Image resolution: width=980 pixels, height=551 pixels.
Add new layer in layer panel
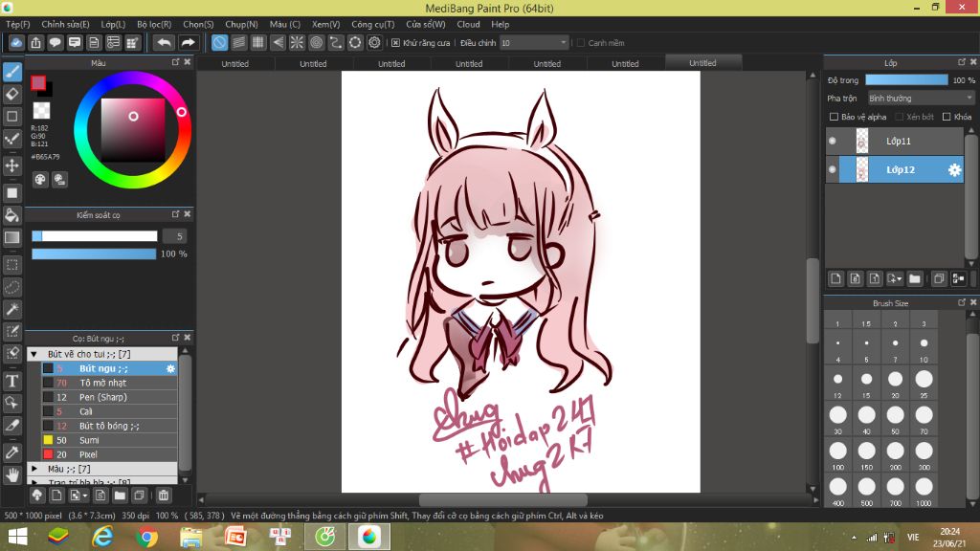[835, 278]
